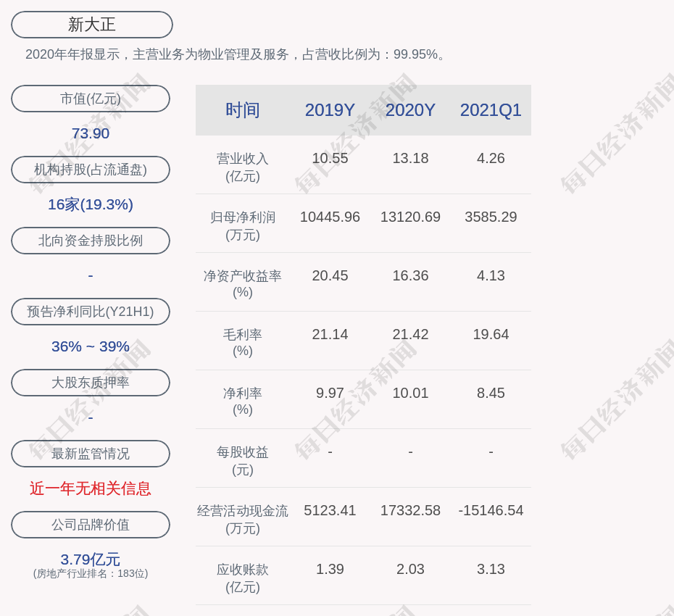
Task: Select the net margin cell 10.01
Action: 410,393
